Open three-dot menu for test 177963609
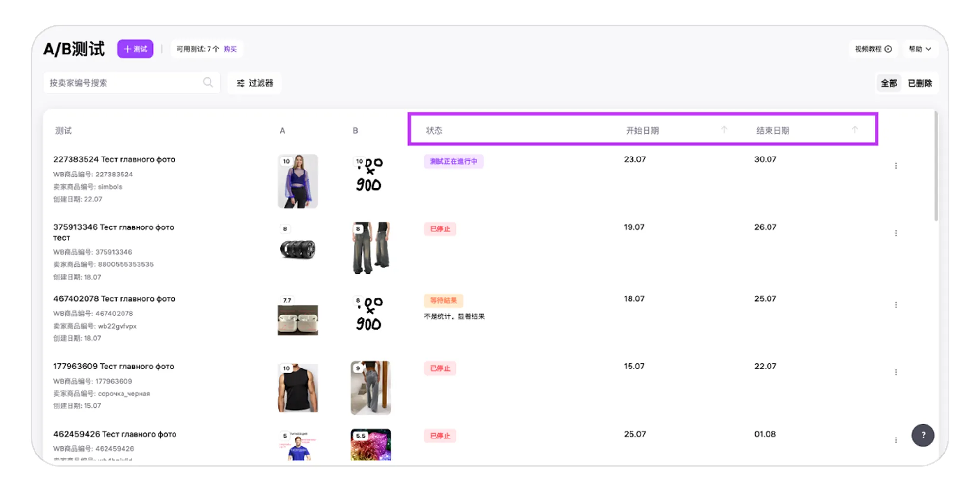Screen dimensions: 980x490 pyautogui.click(x=896, y=372)
